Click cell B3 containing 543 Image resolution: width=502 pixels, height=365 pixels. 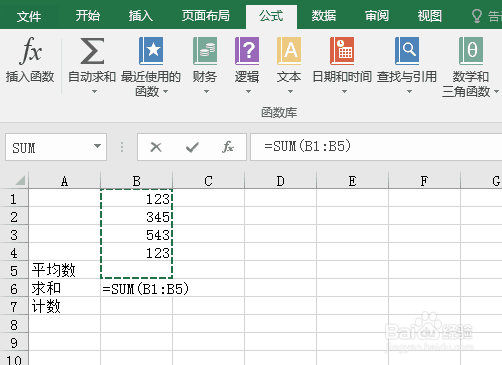[x=137, y=235]
